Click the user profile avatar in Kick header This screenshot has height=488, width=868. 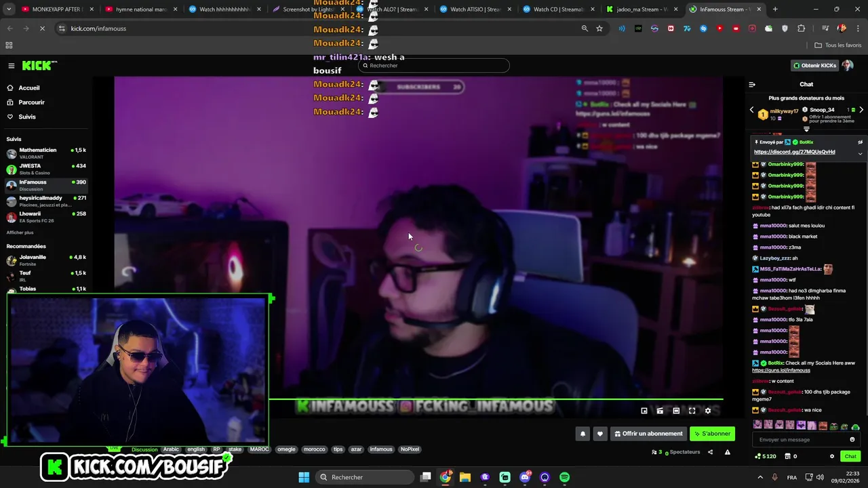848,66
